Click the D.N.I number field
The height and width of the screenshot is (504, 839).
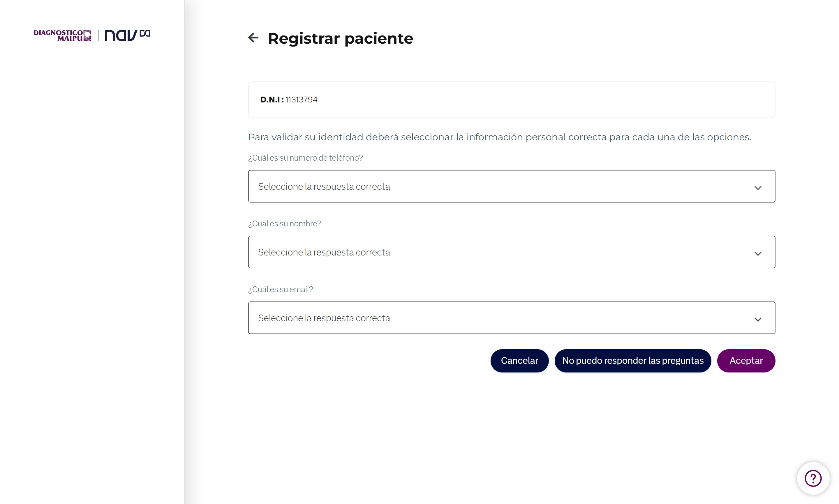(512, 100)
